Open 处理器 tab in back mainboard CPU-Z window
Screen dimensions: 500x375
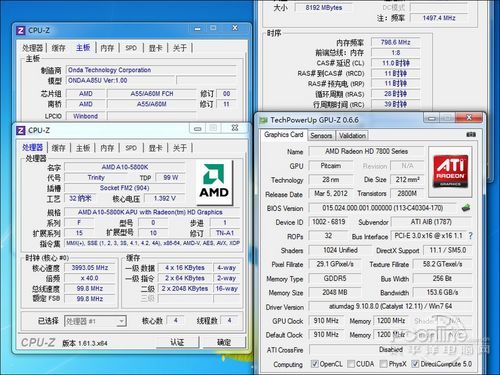pyautogui.click(x=33, y=48)
